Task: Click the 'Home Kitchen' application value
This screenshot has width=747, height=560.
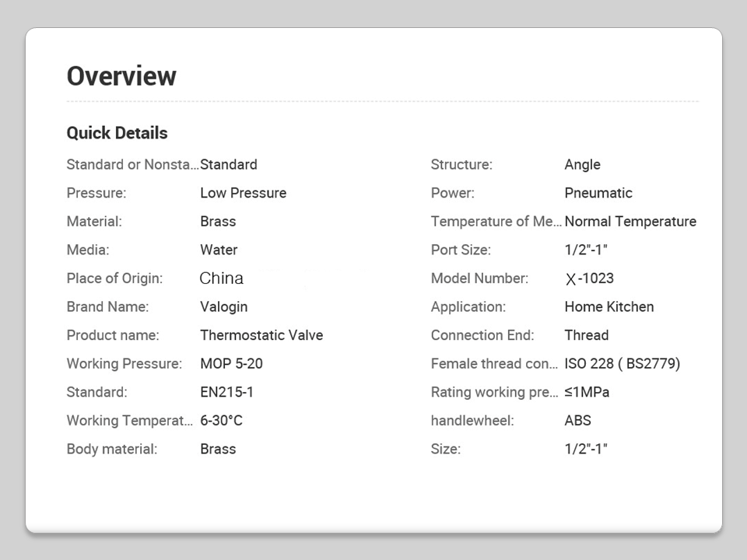Action: (608, 306)
